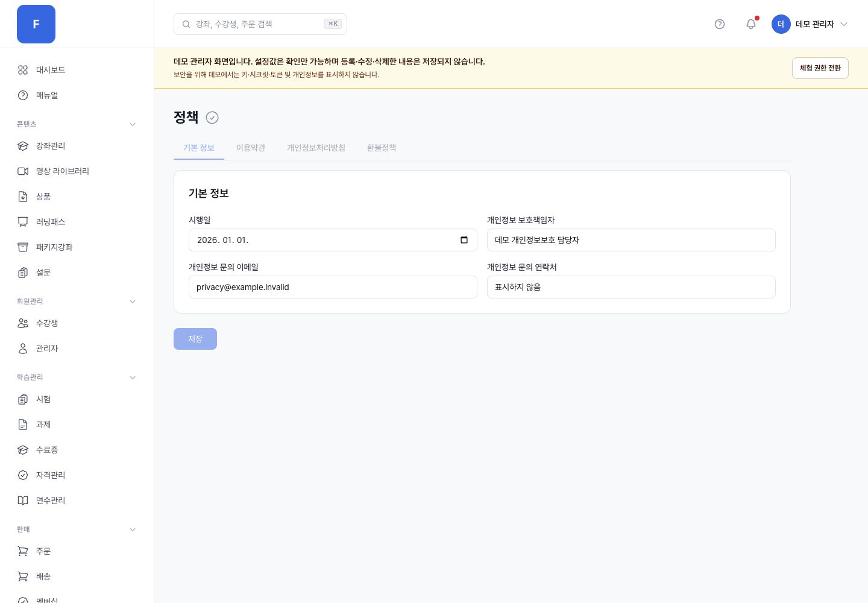Click the 개인정보 문의 이메일 input field
The image size is (868, 603).
[x=333, y=287]
